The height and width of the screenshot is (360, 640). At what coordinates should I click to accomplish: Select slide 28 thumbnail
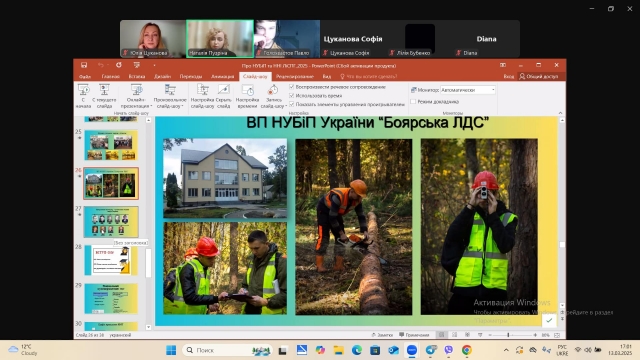(x=111, y=260)
